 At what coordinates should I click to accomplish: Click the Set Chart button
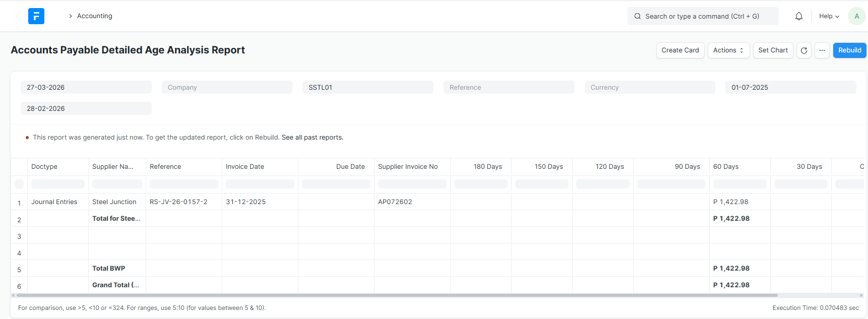773,50
